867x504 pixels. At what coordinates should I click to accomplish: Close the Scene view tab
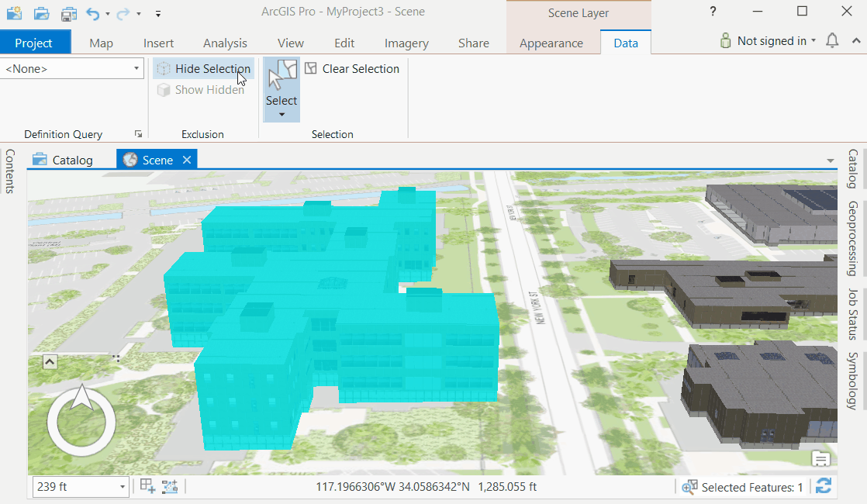tap(187, 160)
